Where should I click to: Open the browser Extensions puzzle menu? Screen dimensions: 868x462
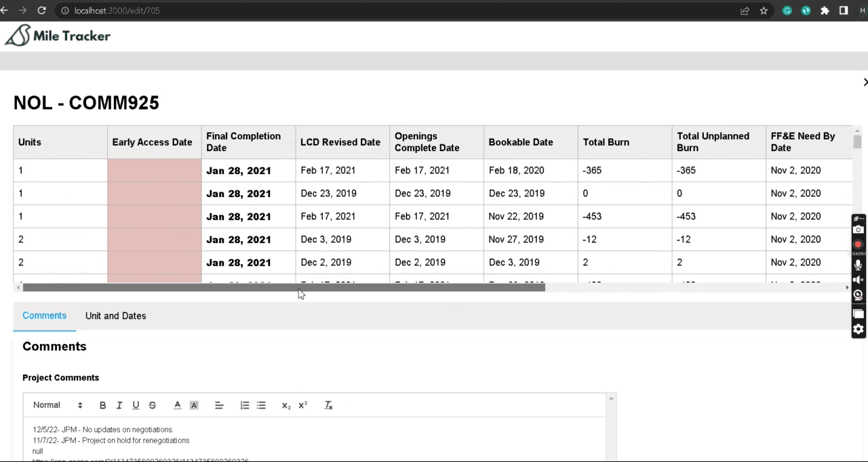[x=825, y=11]
